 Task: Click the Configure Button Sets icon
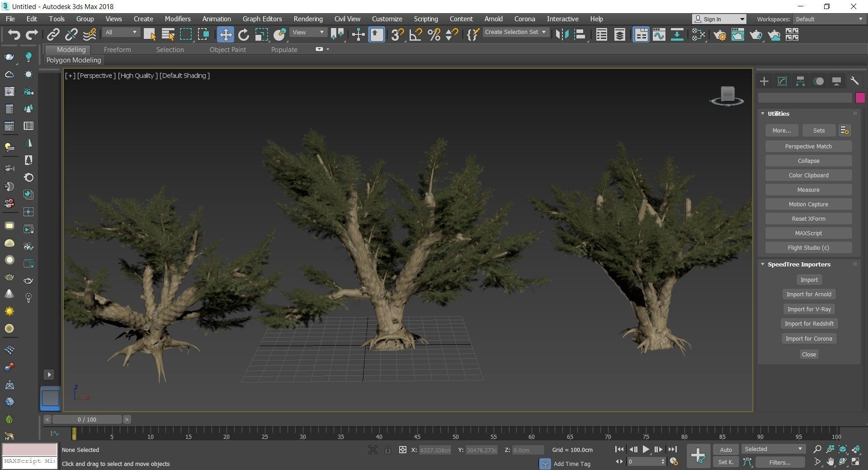click(x=844, y=130)
